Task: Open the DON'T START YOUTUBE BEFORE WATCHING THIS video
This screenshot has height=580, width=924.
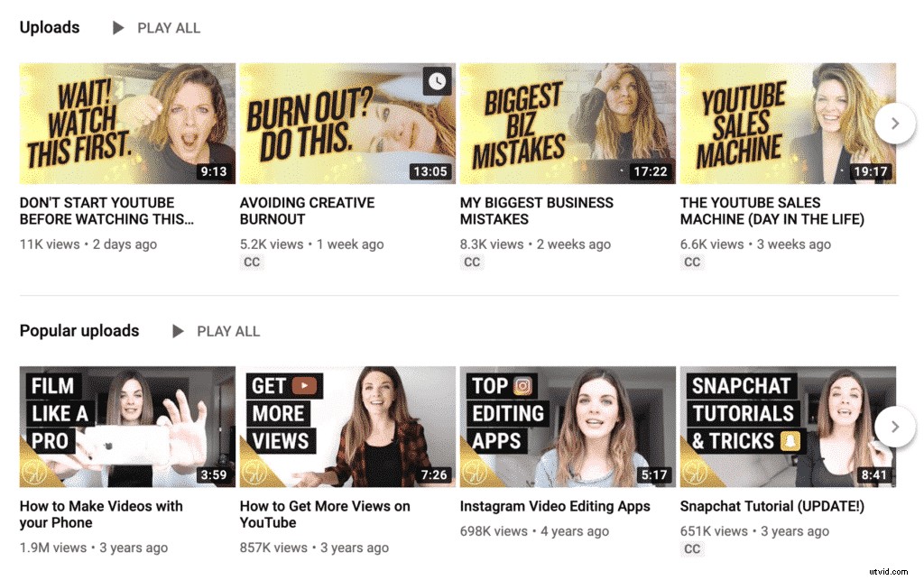Action: [107, 211]
